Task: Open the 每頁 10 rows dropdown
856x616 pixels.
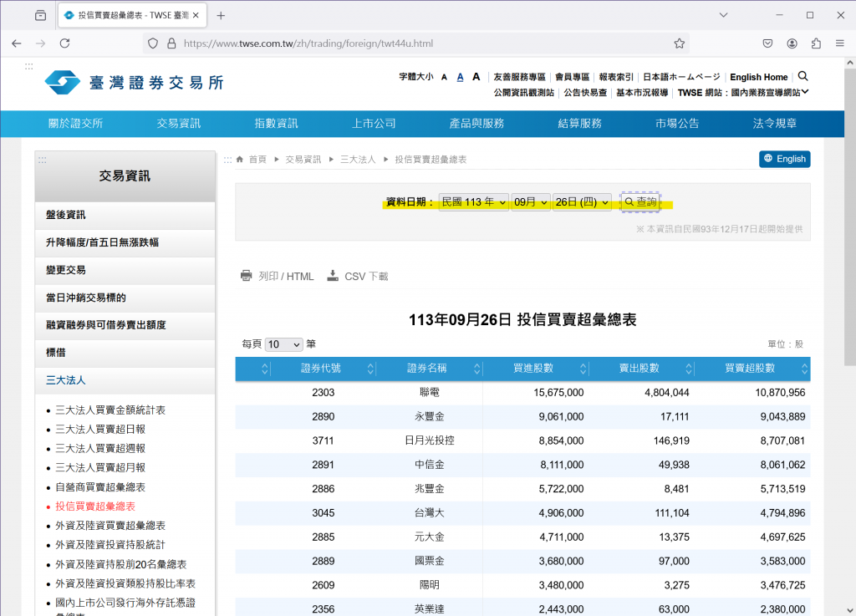Action: click(284, 344)
